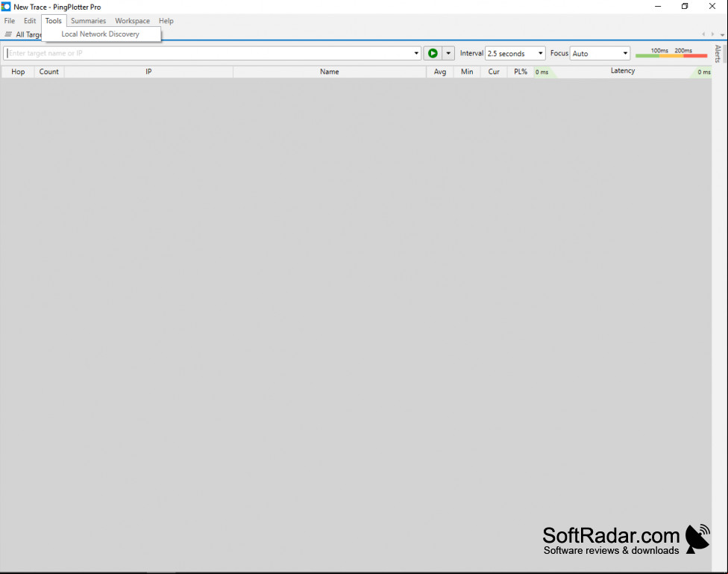Expand the target history dropdown arrow
The width and height of the screenshot is (728, 574).
point(416,54)
